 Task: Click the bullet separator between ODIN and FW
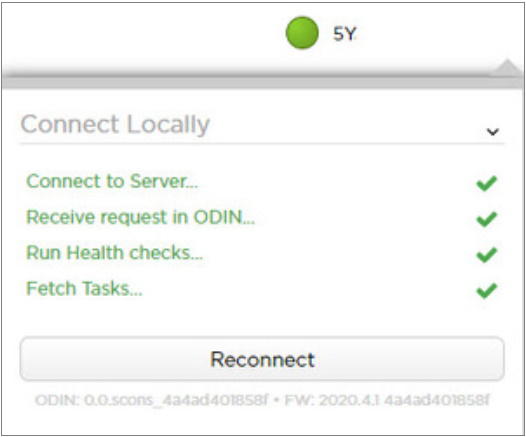276,400
